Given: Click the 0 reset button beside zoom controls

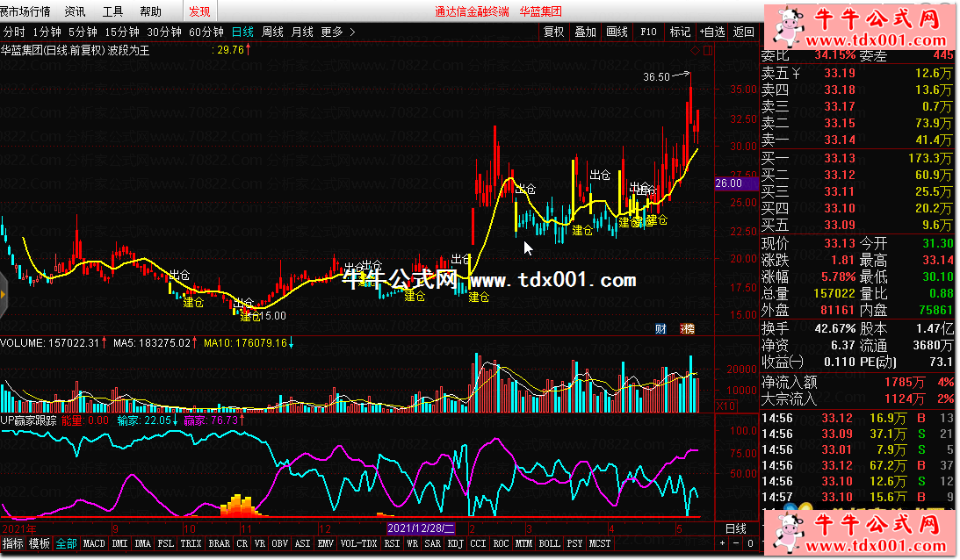Looking at the screenshot, I should [750, 542].
